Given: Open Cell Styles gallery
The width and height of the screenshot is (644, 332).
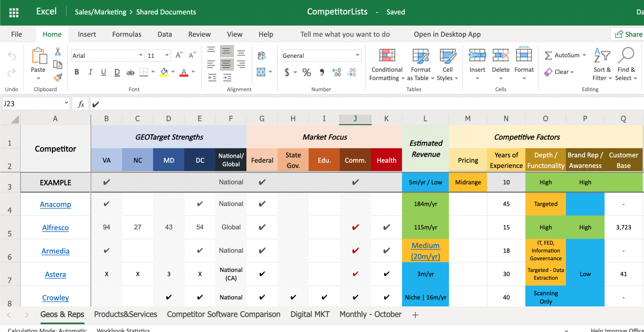Looking at the screenshot, I should 447,65.
